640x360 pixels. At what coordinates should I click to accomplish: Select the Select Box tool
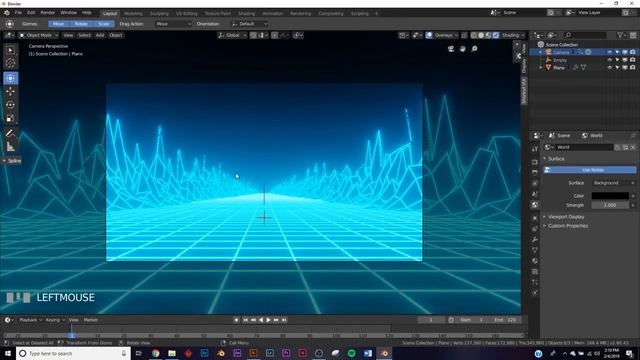10,50
